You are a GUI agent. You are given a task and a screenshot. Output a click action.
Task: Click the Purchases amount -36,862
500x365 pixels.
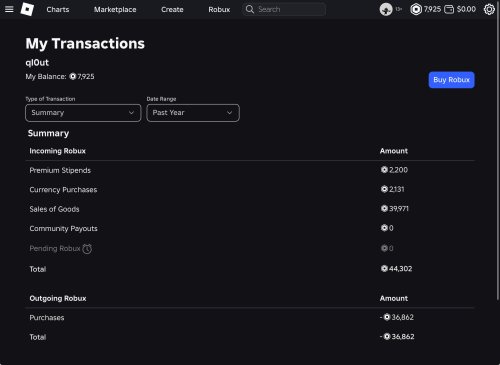[397, 317]
